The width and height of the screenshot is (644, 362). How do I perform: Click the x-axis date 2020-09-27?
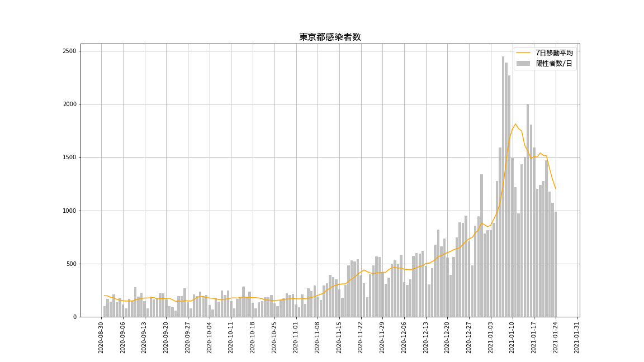pos(188,337)
